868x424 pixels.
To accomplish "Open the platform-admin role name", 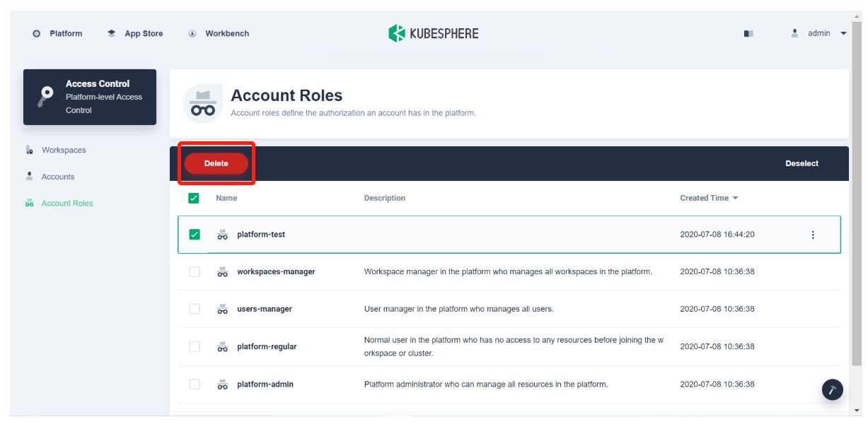I will tap(265, 384).
